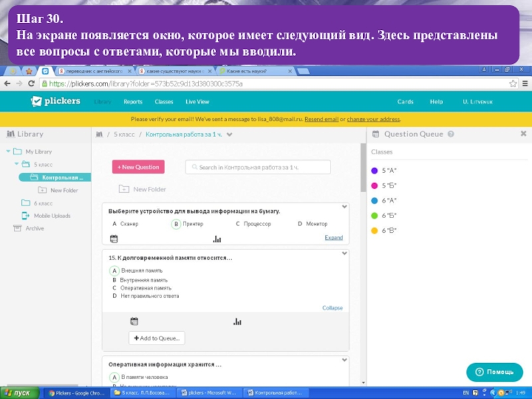Click the calendar icon in question 15
Screen dimensions: 532x399
[x=134, y=321]
